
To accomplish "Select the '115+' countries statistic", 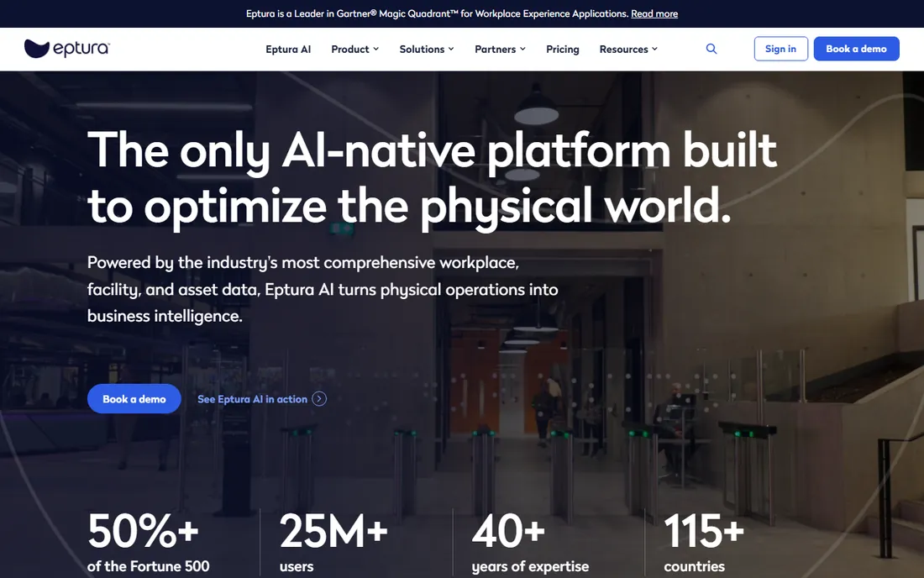I will click(x=704, y=543).
